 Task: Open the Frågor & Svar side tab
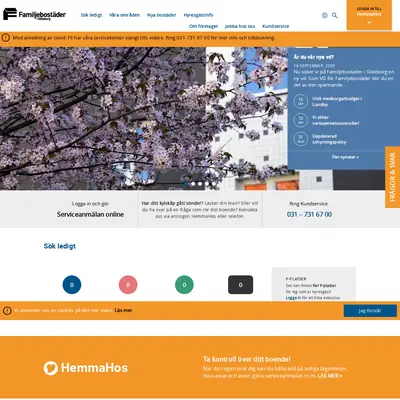click(x=392, y=177)
